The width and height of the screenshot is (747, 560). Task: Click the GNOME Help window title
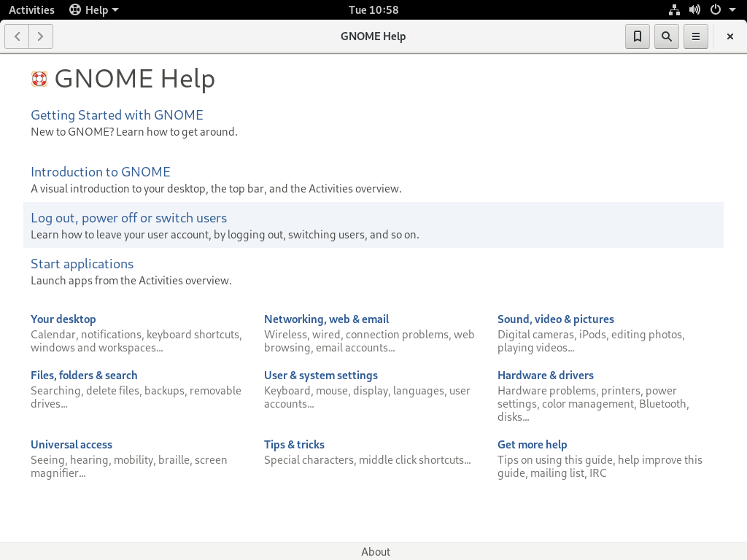pos(373,36)
